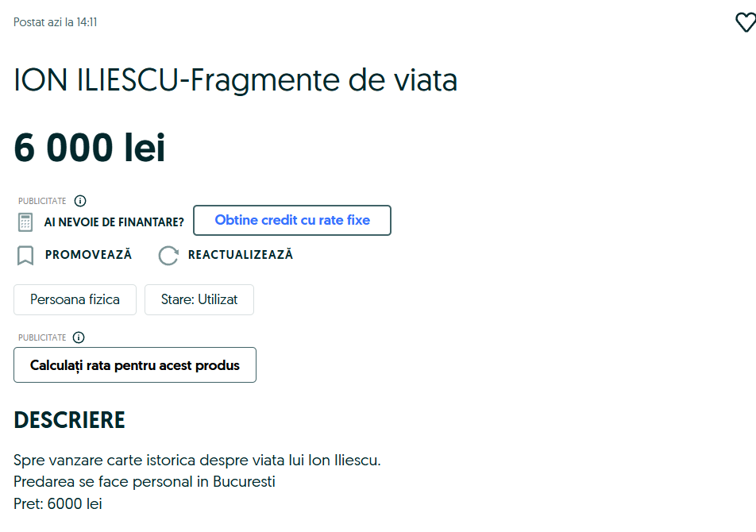Click the calculator icon next to the financing question
The height and width of the screenshot is (532, 756).
[25, 222]
